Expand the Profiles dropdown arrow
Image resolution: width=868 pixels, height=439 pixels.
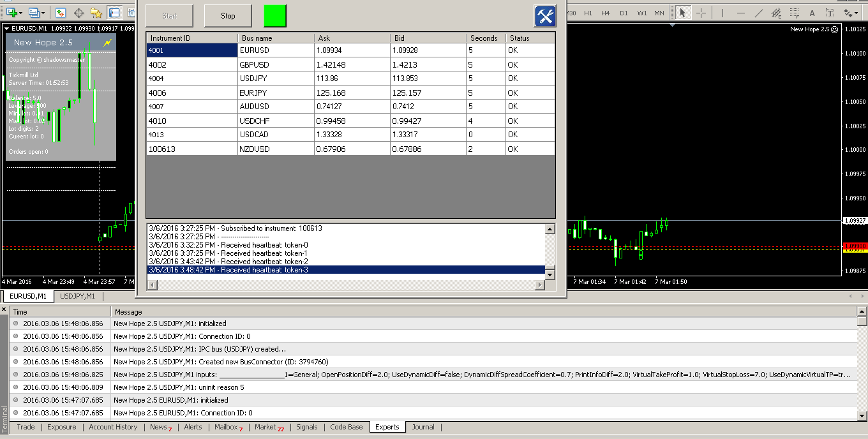(x=43, y=13)
